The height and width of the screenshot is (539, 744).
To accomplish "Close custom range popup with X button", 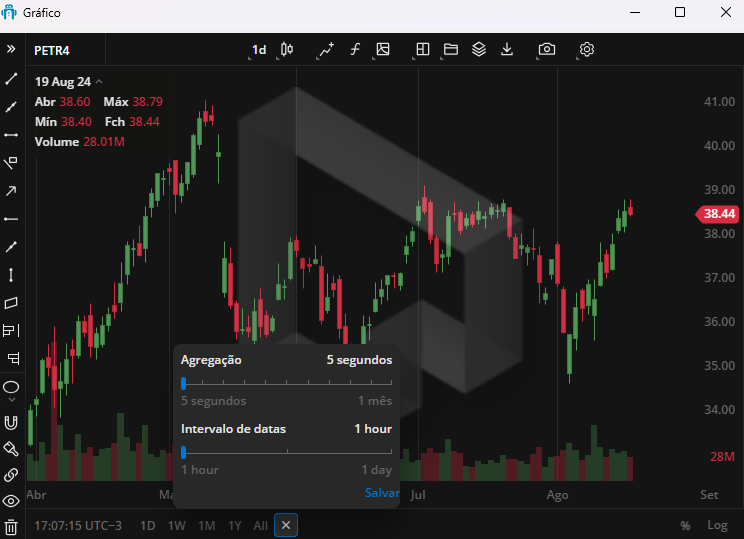I will point(286,525).
